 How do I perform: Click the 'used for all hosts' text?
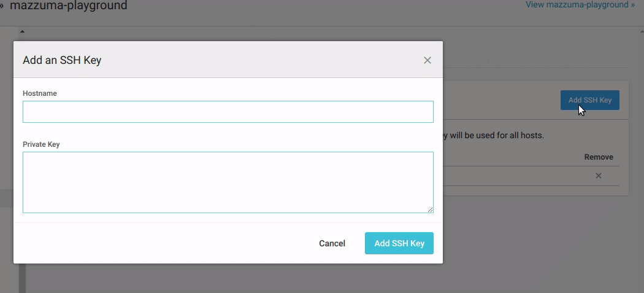[x=497, y=135]
